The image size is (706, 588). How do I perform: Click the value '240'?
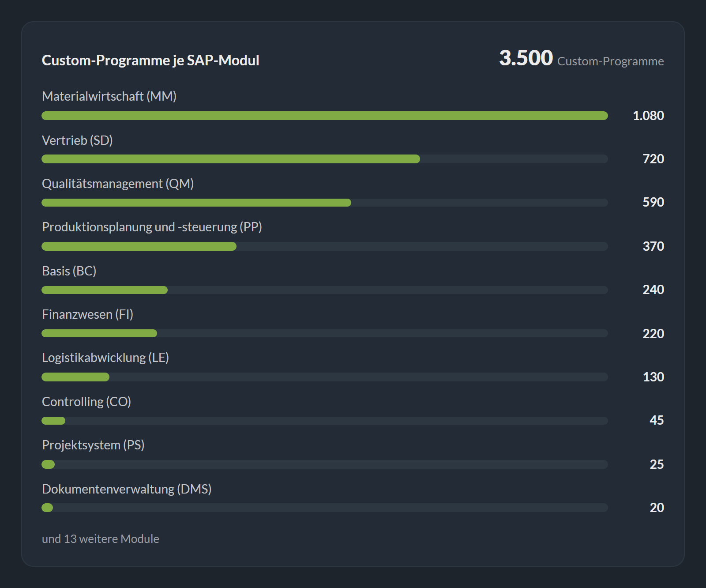pyautogui.click(x=653, y=290)
